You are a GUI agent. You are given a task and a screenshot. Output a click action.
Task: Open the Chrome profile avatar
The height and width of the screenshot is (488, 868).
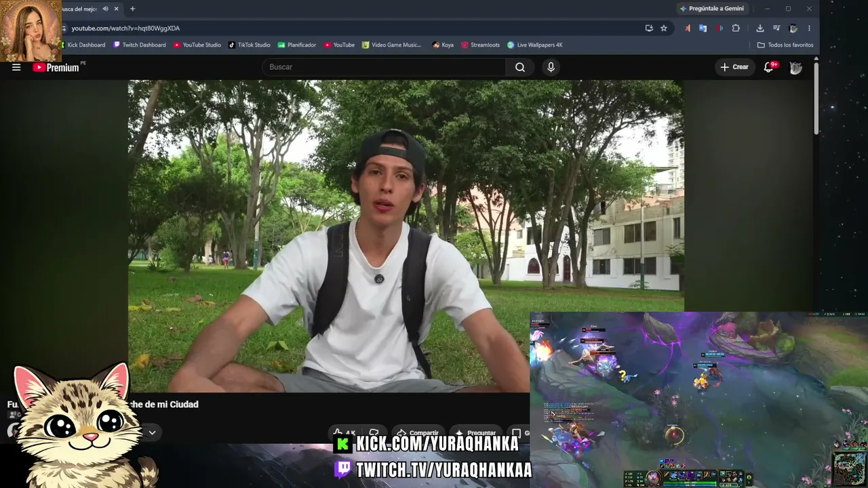coord(793,28)
